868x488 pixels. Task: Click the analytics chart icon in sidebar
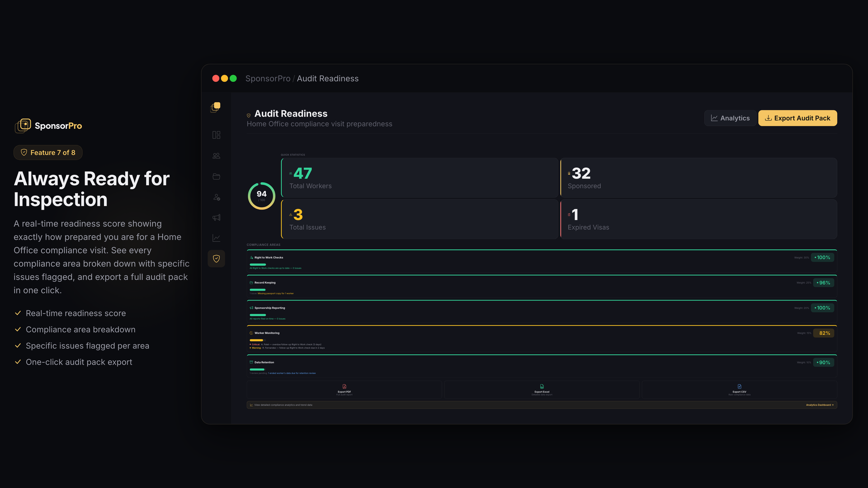point(216,238)
